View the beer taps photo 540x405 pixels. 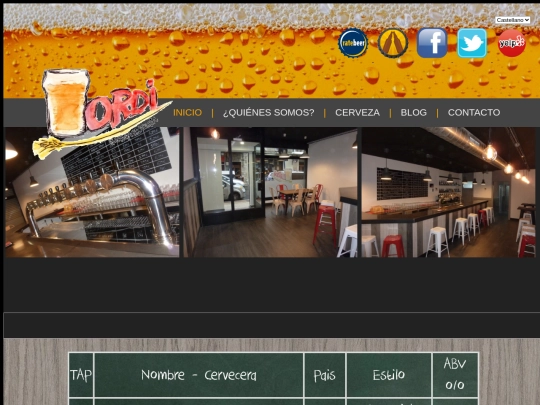pyautogui.click(x=92, y=192)
